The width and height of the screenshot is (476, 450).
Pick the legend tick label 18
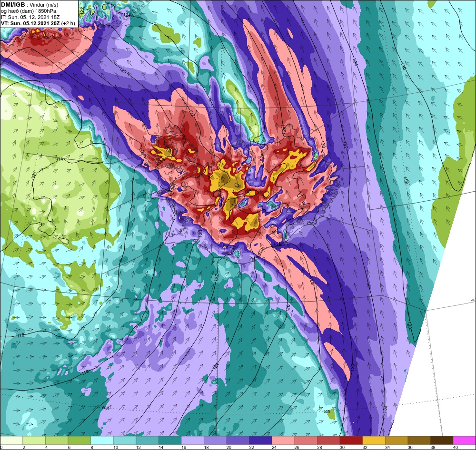coord(206,447)
